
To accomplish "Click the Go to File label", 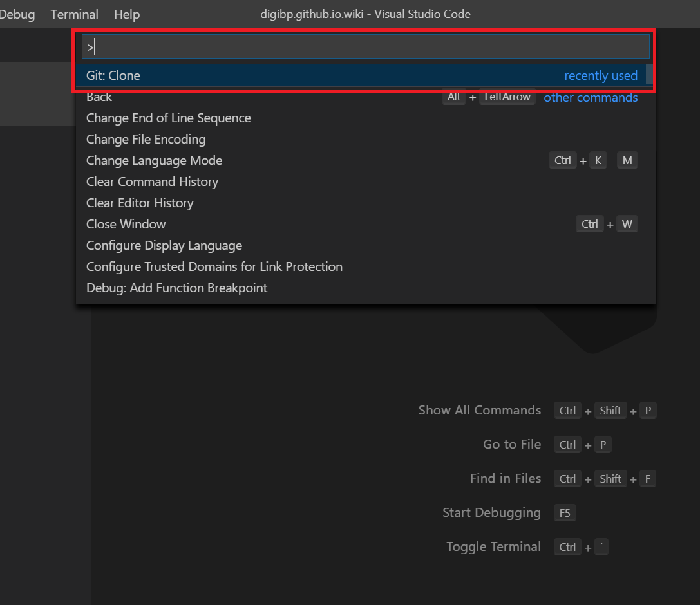I will [x=511, y=444].
